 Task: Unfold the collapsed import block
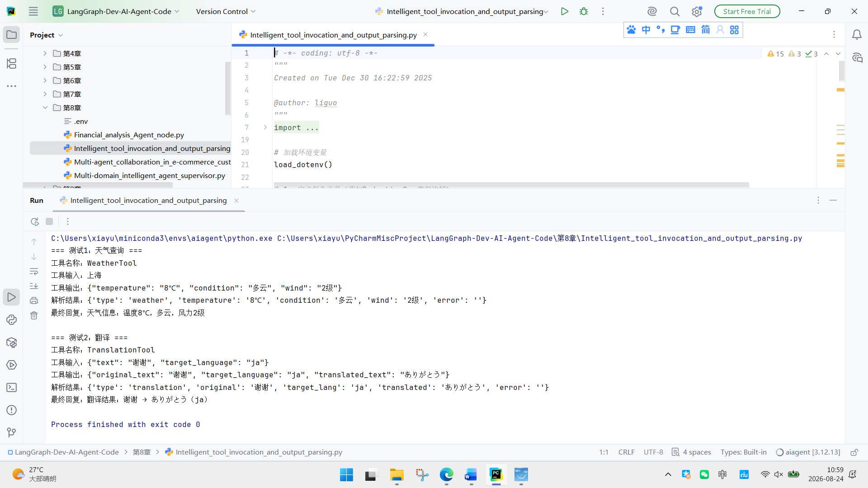click(265, 127)
